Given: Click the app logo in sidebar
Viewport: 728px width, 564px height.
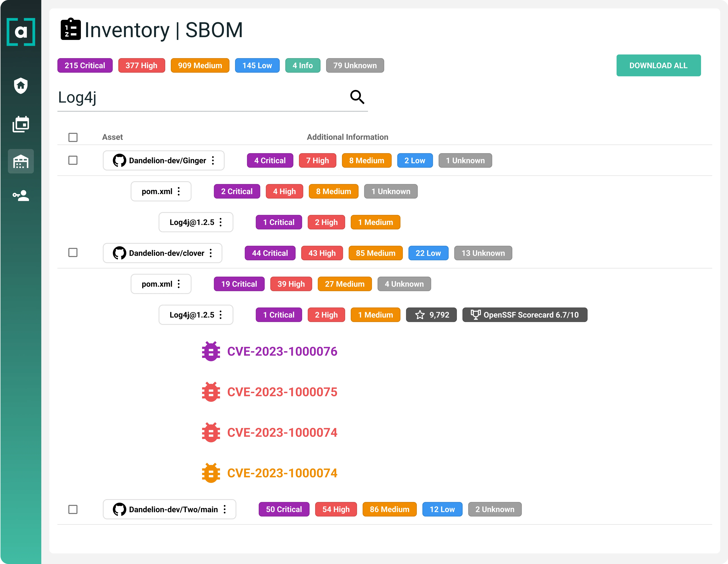Looking at the screenshot, I should tap(21, 32).
